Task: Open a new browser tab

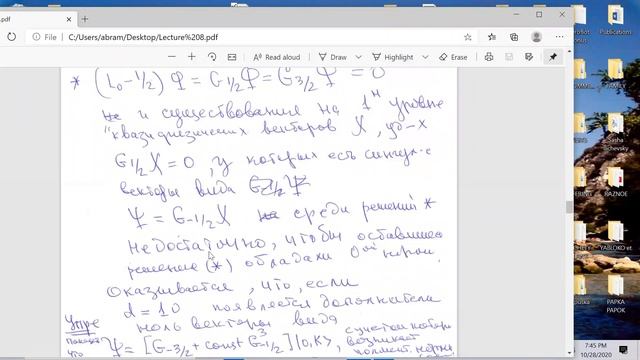Action: point(84,19)
